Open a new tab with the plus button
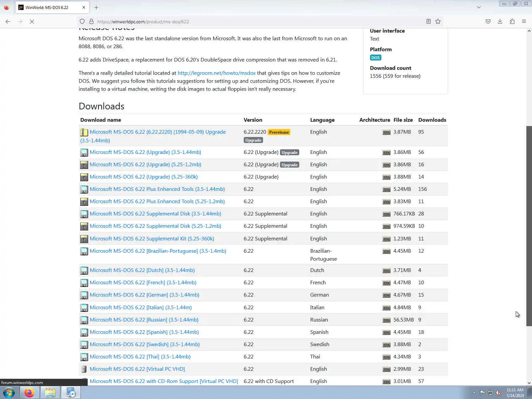This screenshot has width=532, height=399. click(x=96, y=7)
